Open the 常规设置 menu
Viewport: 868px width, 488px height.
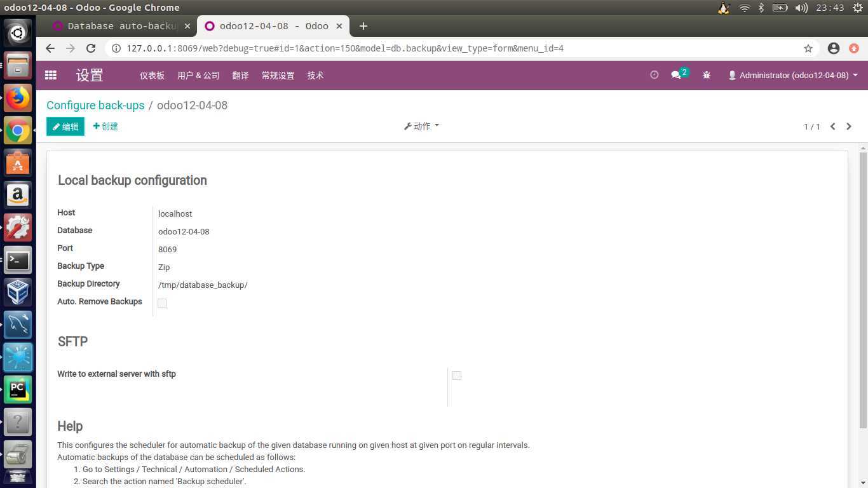(x=278, y=75)
